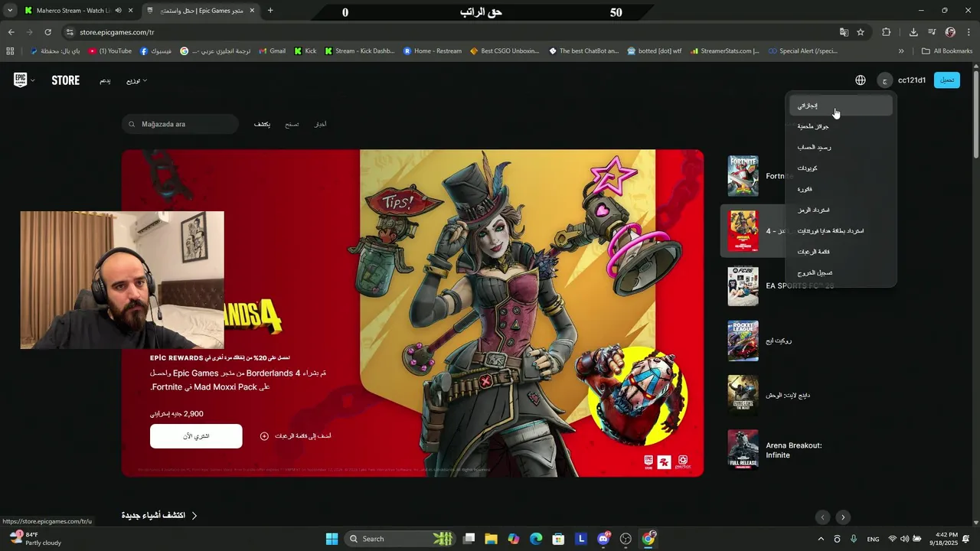Expand the bookmarks overflow chevron
This screenshot has width=980, height=551.
pos(901,51)
